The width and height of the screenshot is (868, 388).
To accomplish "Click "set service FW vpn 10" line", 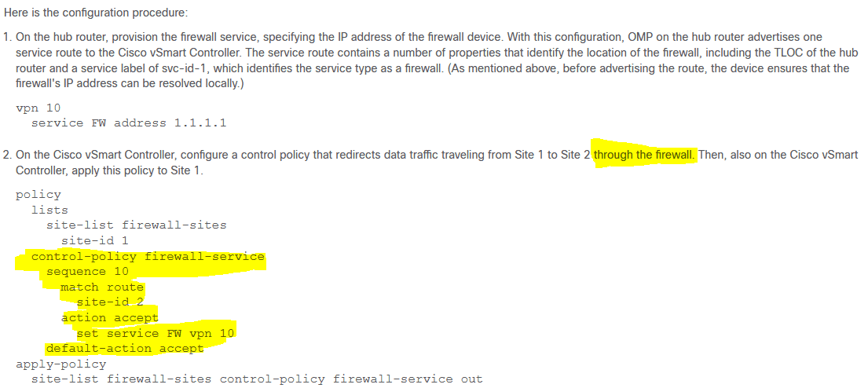I will click(x=155, y=333).
